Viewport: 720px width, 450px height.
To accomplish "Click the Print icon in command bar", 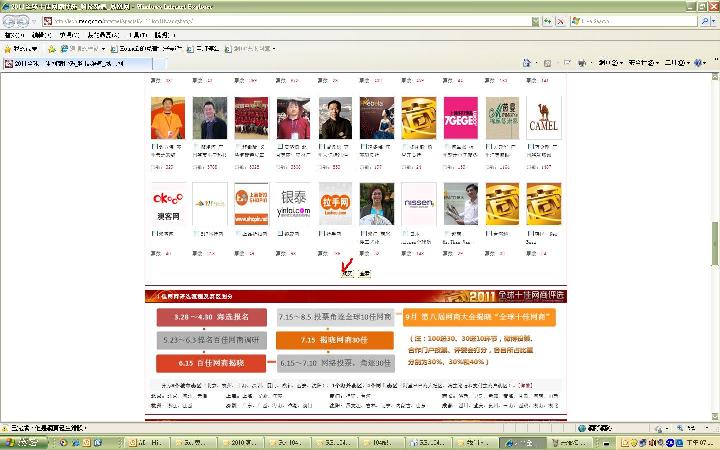I will click(x=582, y=63).
